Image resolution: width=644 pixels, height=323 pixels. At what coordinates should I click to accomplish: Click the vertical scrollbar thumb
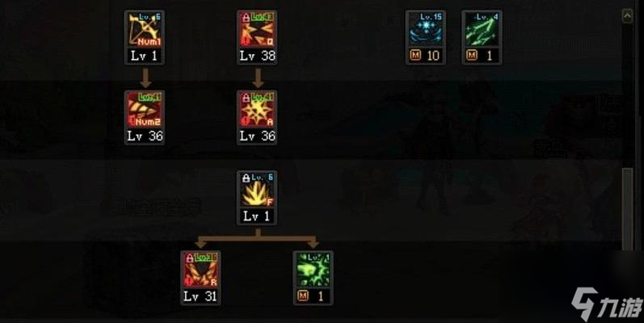(627, 208)
